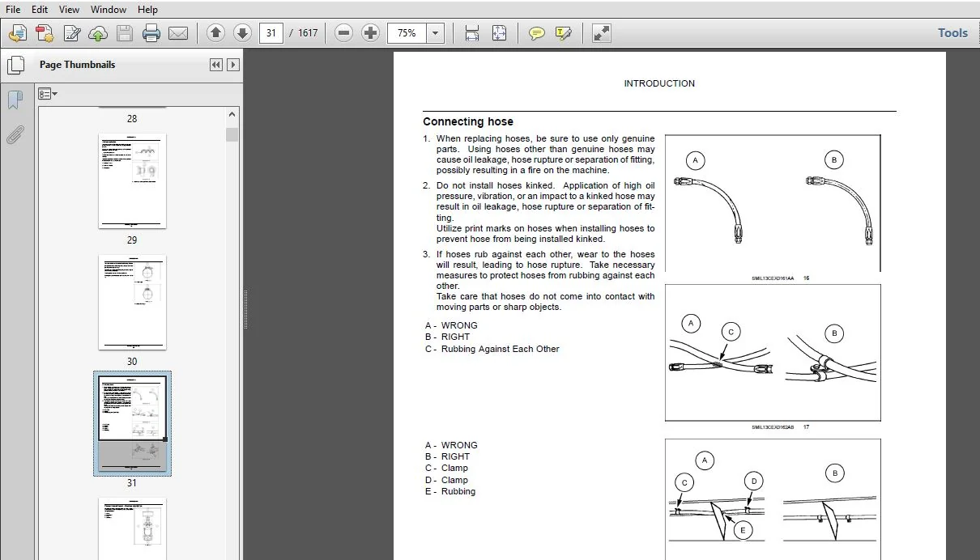Image resolution: width=980 pixels, height=560 pixels.
Task: Open the Edit menu
Action: click(x=40, y=10)
